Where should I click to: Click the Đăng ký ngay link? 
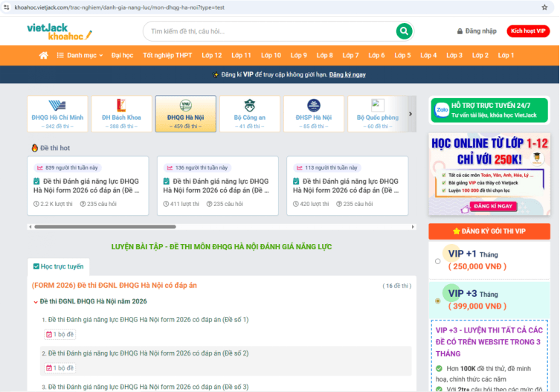tap(347, 74)
